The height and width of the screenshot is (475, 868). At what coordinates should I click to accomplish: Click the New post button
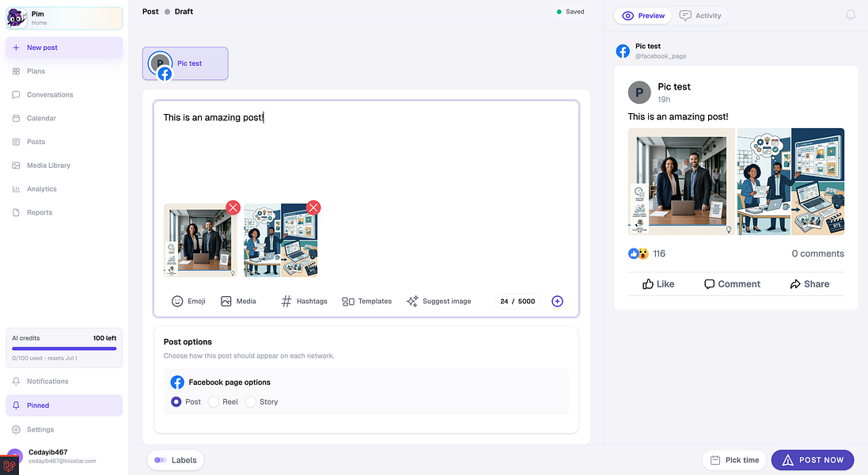64,47
